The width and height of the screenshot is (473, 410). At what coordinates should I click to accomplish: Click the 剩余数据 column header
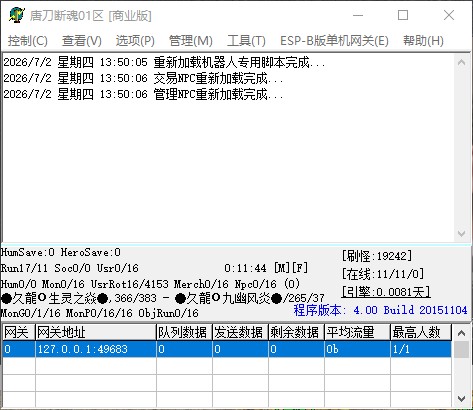pyautogui.click(x=296, y=332)
